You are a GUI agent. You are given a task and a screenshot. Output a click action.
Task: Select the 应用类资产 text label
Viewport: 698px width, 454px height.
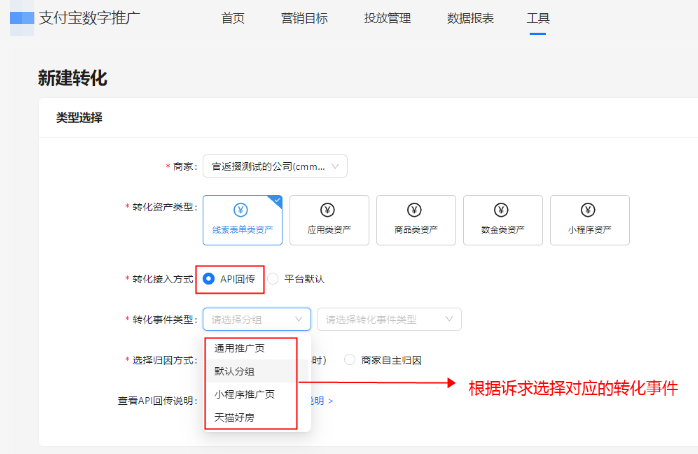[329, 230]
